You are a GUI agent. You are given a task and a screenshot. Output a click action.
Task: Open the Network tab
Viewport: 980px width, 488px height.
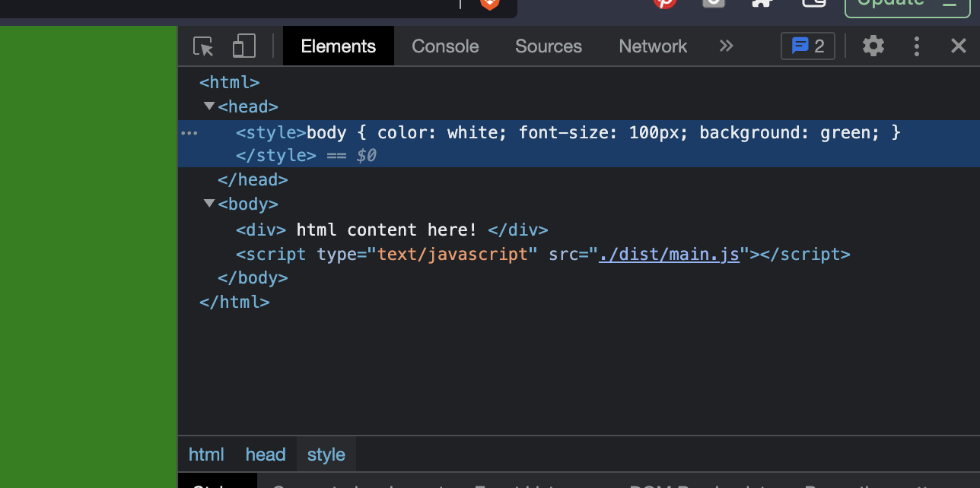click(653, 46)
